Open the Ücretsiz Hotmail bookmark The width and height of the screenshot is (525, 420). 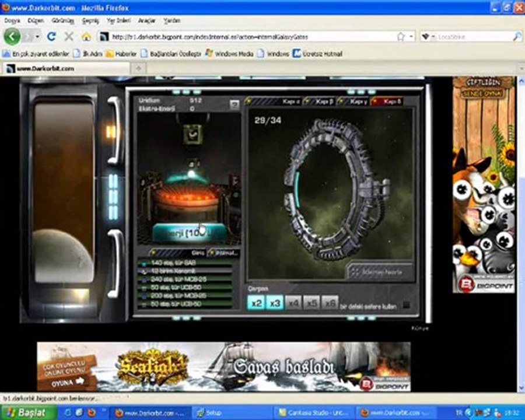point(318,54)
